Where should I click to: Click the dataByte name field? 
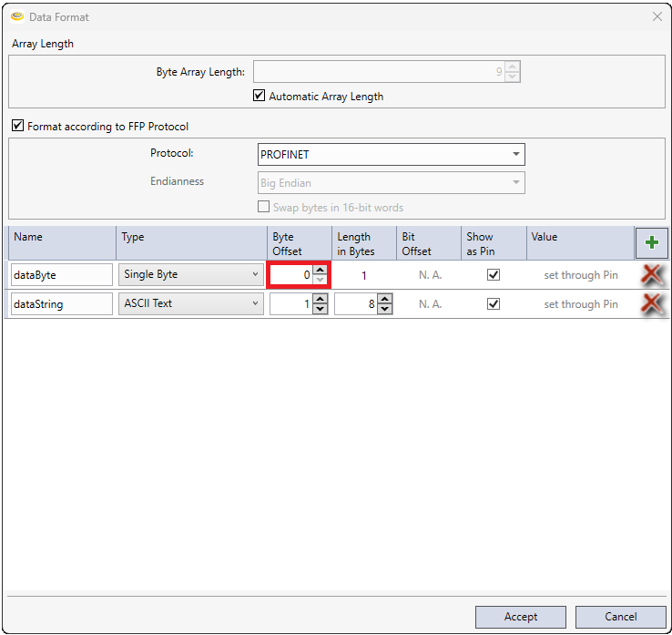point(61,275)
